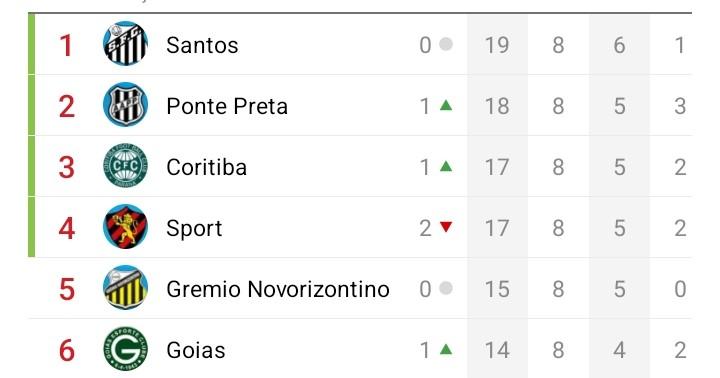This screenshot has height=378, width=720.
Task: Click Coritiba's green up arrow indicator
Action: coord(446,166)
